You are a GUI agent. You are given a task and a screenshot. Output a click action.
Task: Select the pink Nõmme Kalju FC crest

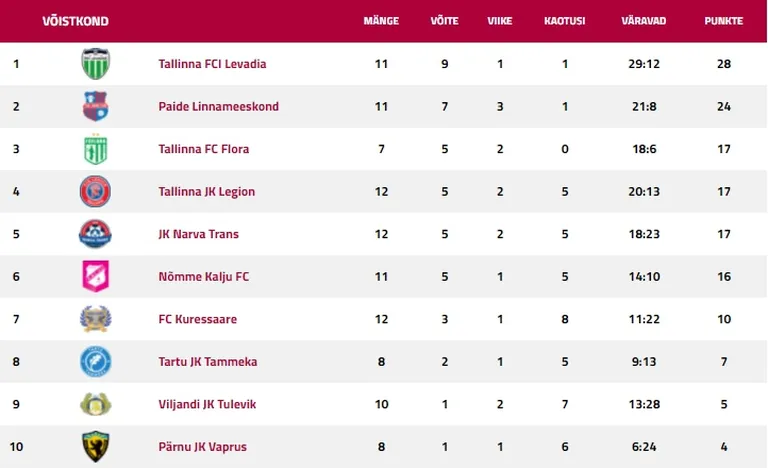coord(96,276)
